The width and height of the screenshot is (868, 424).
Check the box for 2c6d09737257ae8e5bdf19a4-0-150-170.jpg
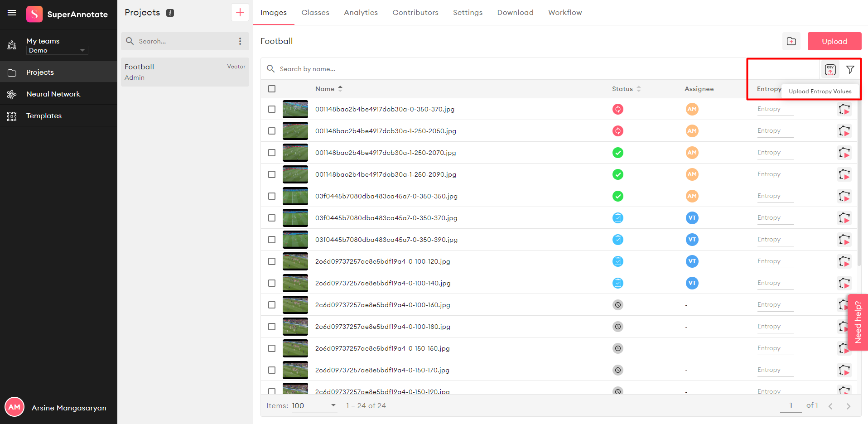tap(272, 370)
